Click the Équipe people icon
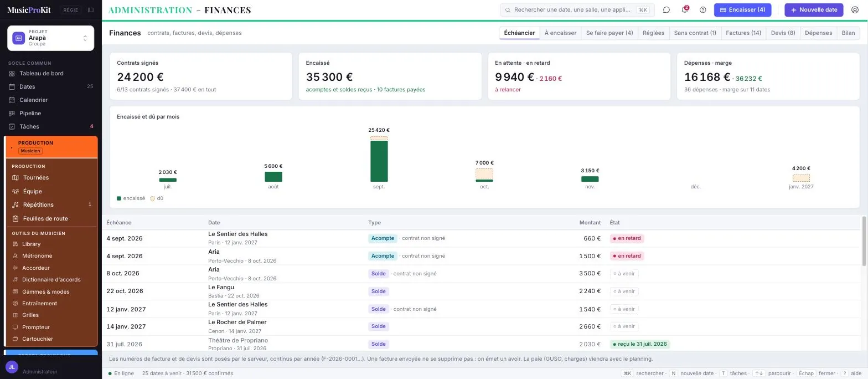Viewport: 868px width, 379px height. pos(15,192)
